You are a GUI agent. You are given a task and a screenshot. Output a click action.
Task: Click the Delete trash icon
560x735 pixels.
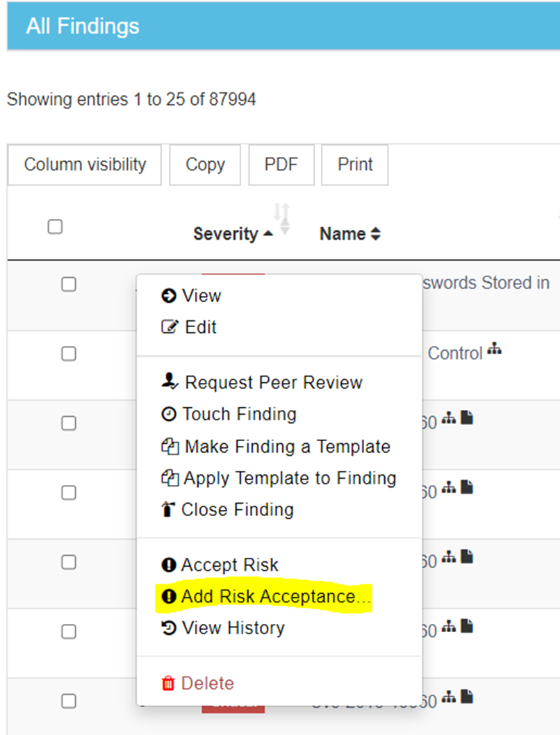[x=167, y=683]
